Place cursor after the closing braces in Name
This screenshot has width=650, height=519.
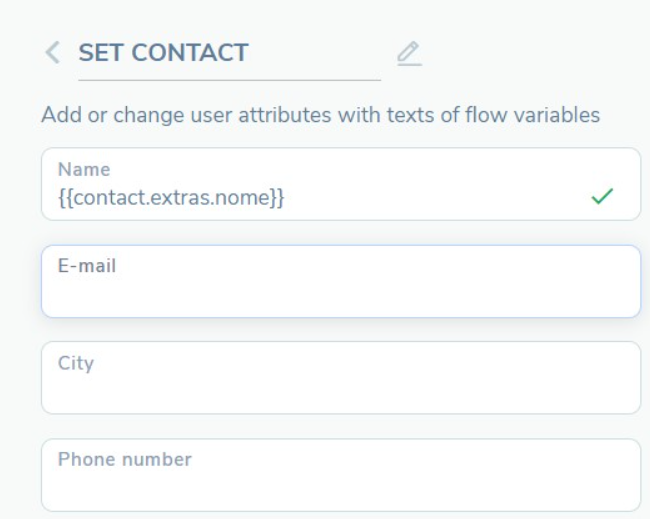(x=287, y=198)
